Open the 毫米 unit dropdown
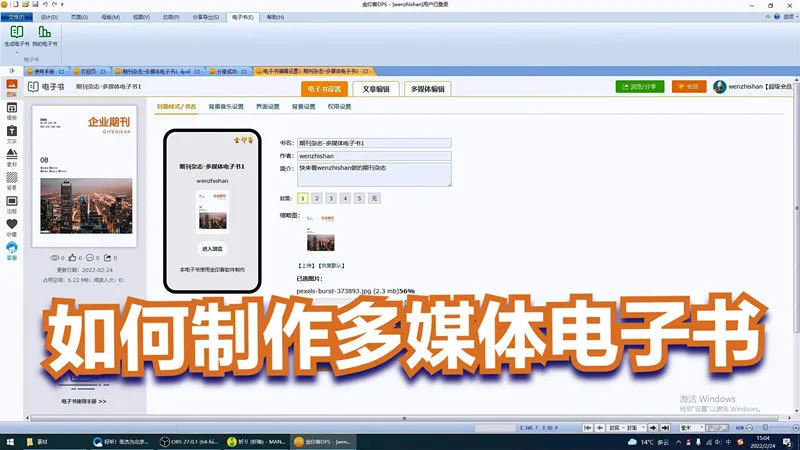Image resolution: width=800 pixels, height=450 pixels. pyautogui.click(x=691, y=428)
